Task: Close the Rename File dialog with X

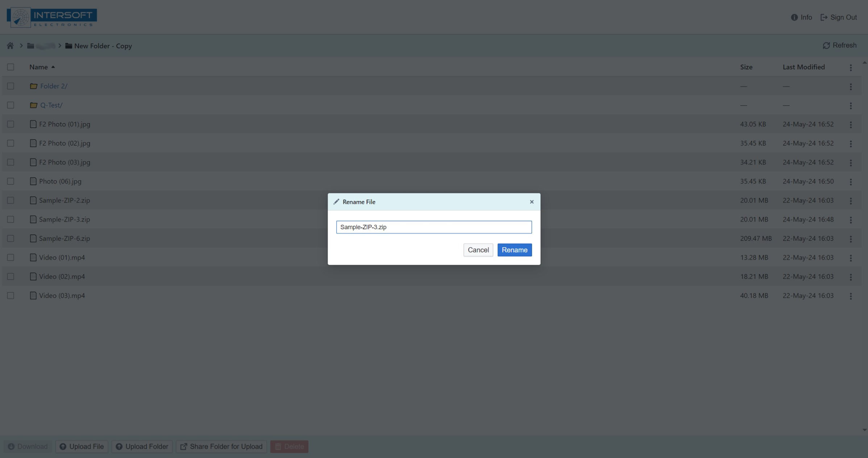Action: point(532,202)
